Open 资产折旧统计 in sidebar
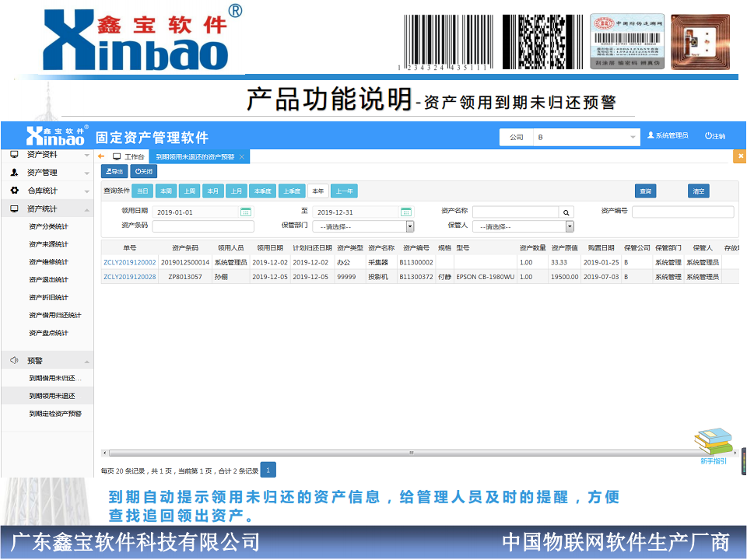Screen dimensions: 747x560 pyautogui.click(x=48, y=297)
